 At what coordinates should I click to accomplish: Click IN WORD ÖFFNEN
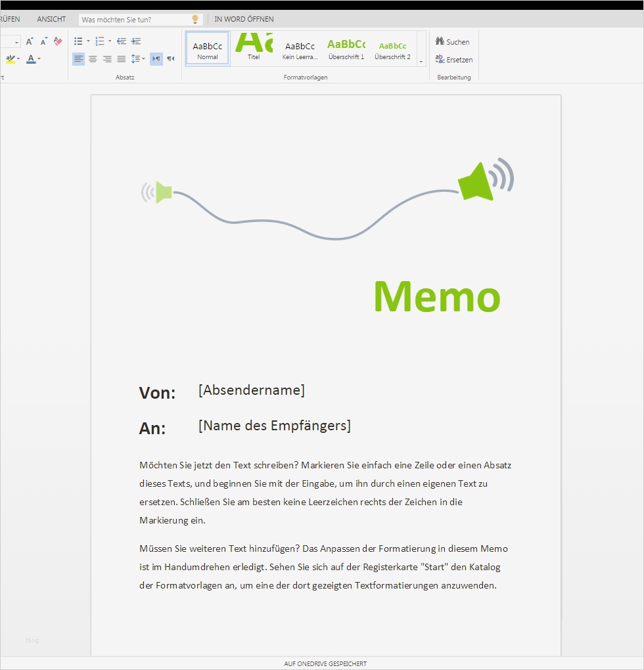tap(244, 19)
